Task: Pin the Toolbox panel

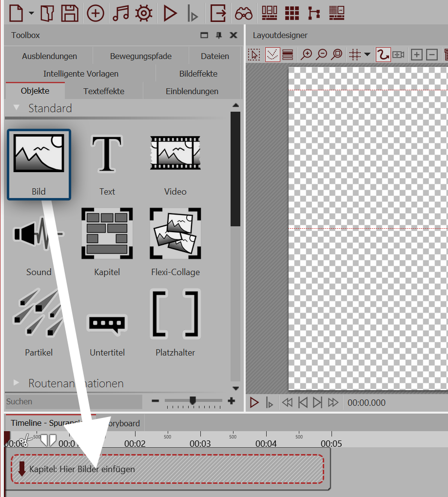Action: click(219, 35)
